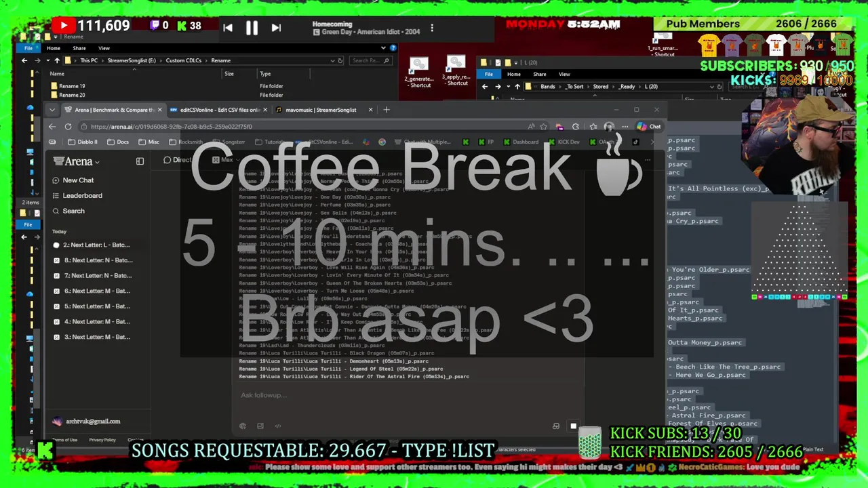Refresh the Rename explorer folder
Viewport: 868px width, 488px height.
tap(341, 60)
